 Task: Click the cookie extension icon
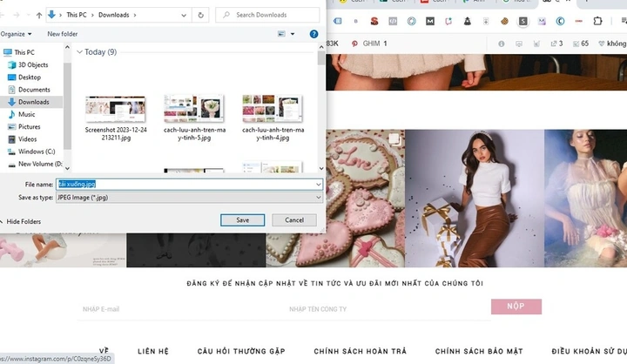tap(504, 21)
